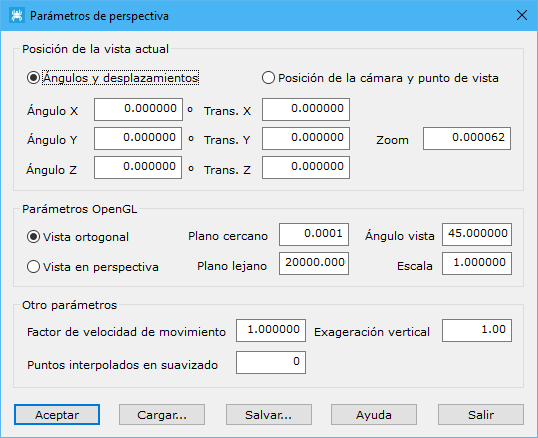The image size is (538, 438).
Task: Open file with Cargar... button
Action: pos(162,414)
